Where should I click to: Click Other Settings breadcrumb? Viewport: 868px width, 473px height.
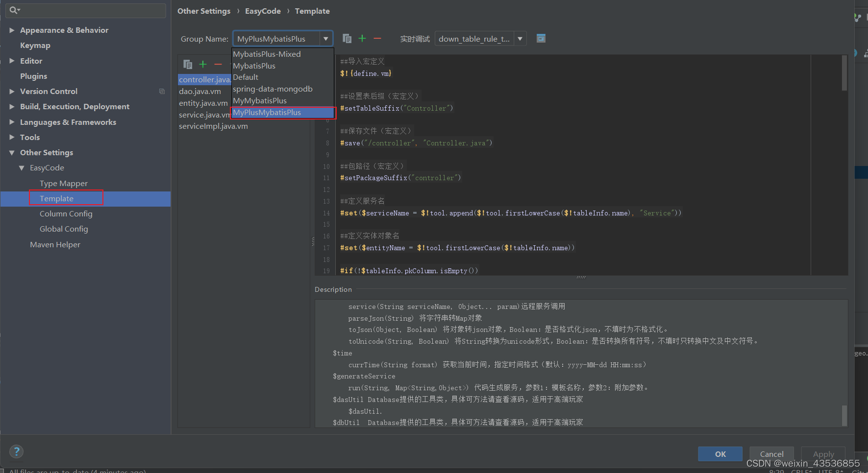(x=204, y=11)
